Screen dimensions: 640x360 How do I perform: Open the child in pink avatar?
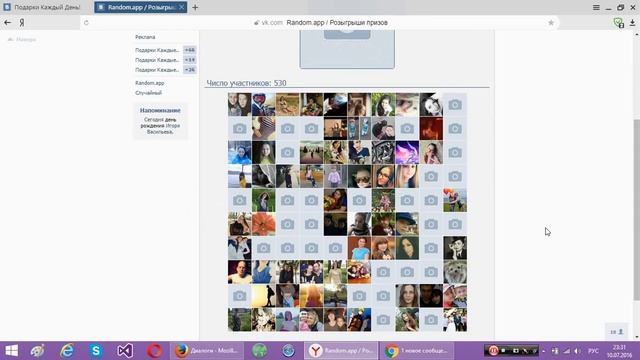[336, 176]
